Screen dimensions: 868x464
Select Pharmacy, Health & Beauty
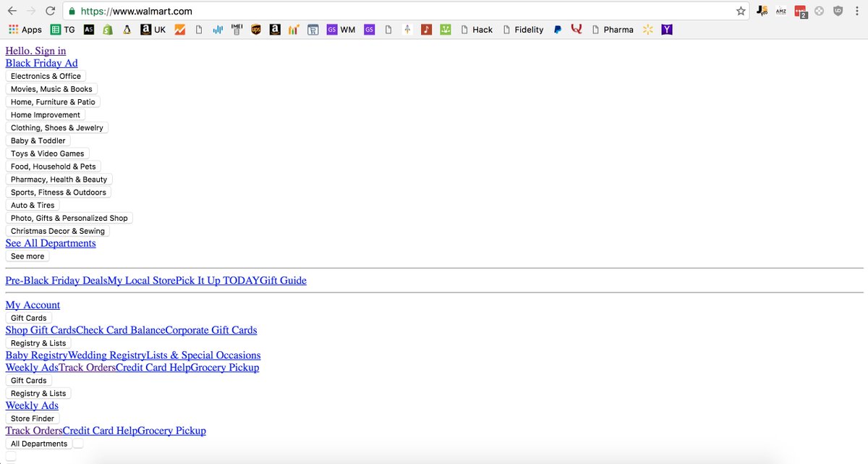[59, 180]
